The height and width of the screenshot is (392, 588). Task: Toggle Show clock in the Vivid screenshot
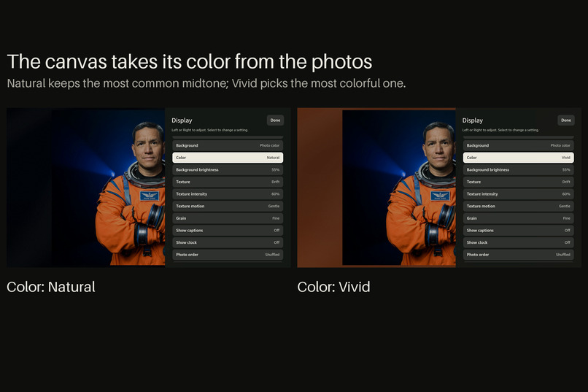518,242
